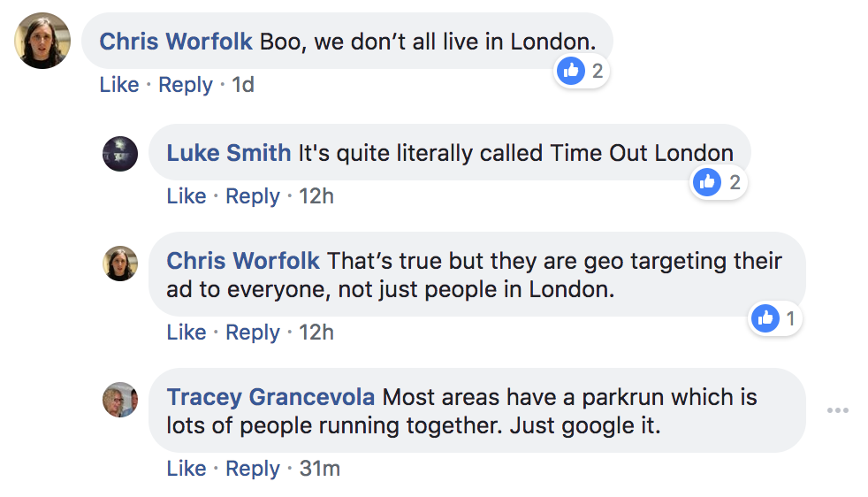Open Chris Worfolk's profile from the top comment name
The image size is (868, 497).
(x=176, y=41)
